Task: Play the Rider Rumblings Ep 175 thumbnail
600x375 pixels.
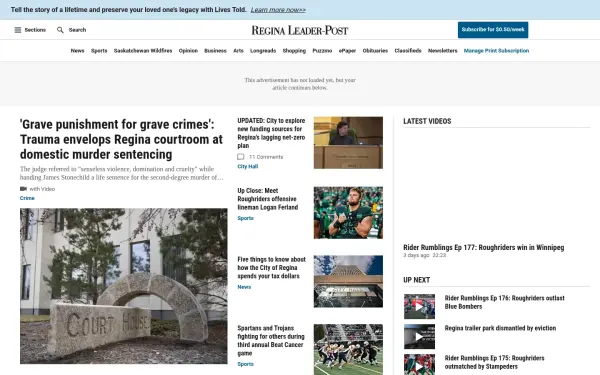Action: pyautogui.click(x=419, y=364)
